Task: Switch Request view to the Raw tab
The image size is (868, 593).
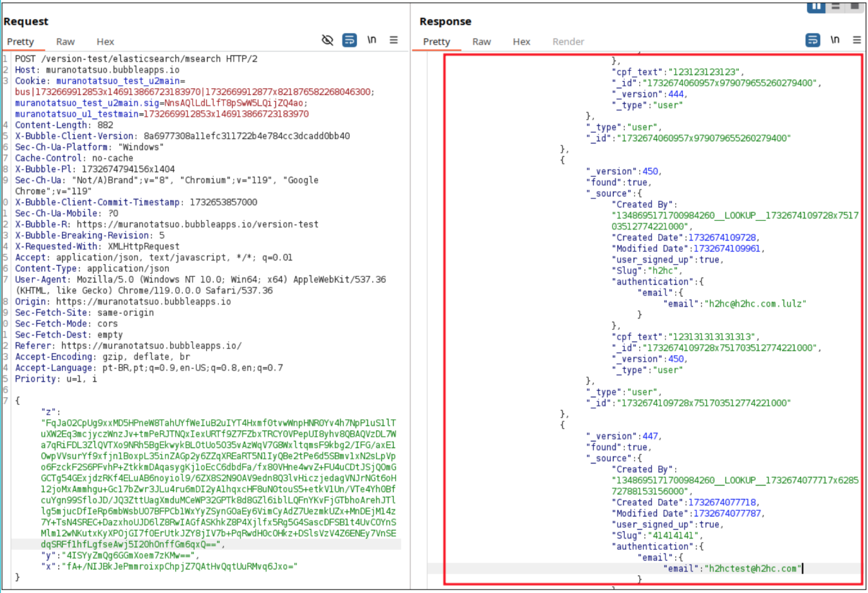Action: click(x=65, y=42)
